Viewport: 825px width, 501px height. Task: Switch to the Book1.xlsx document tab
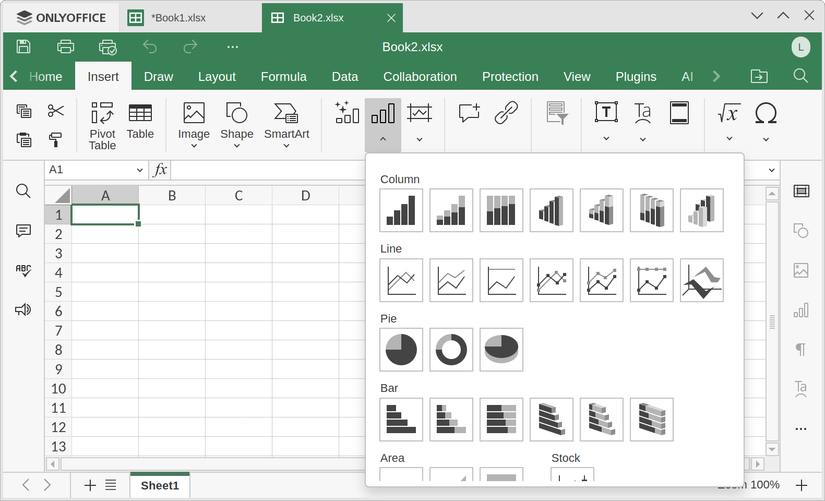[x=178, y=18]
